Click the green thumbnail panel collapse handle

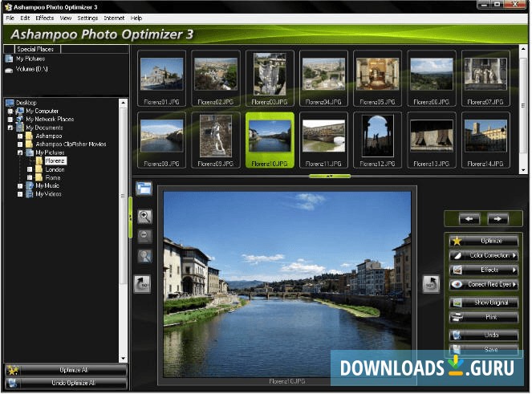[330, 176]
